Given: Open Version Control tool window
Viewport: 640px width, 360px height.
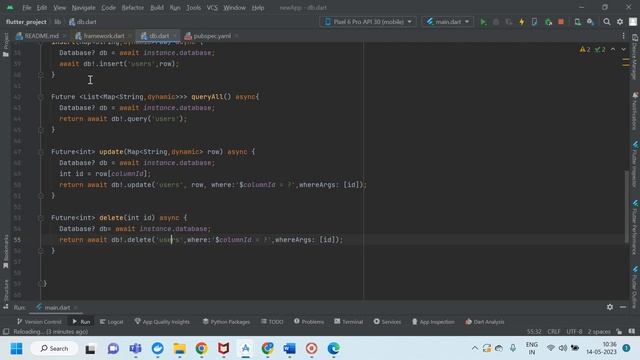Looking at the screenshot, I should pos(39,322).
